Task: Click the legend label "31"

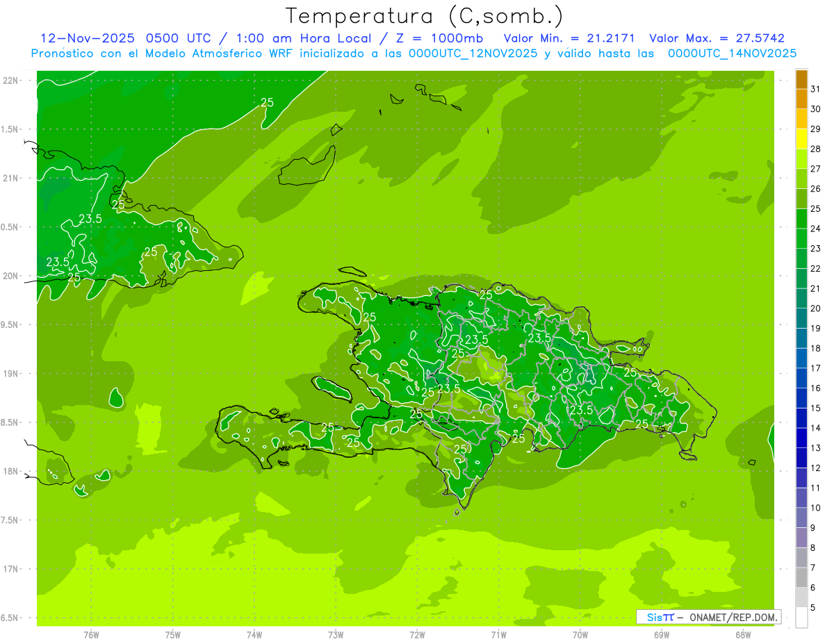Action: pyautogui.click(x=815, y=89)
